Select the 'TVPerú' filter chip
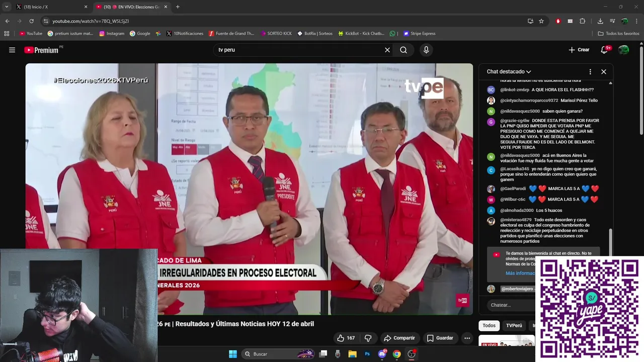Image resolution: width=644 pixels, height=362 pixels. click(x=514, y=325)
